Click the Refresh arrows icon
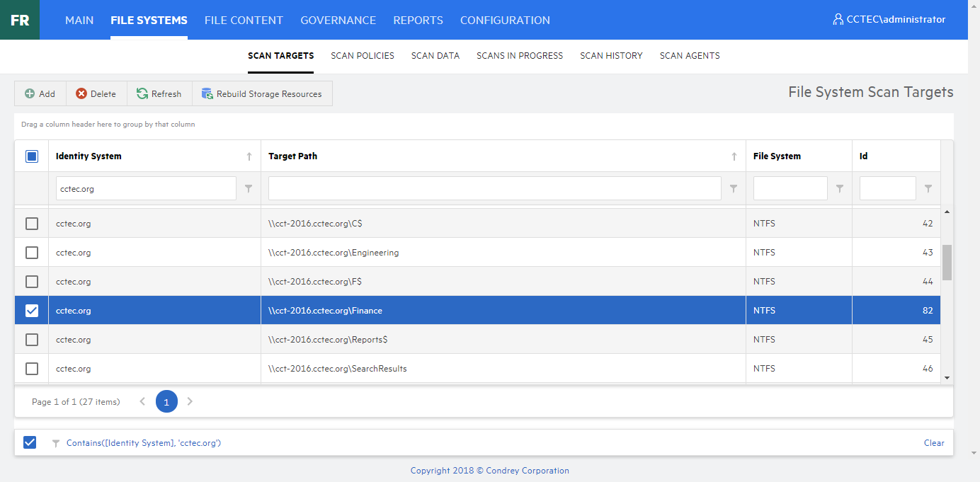 pos(142,93)
